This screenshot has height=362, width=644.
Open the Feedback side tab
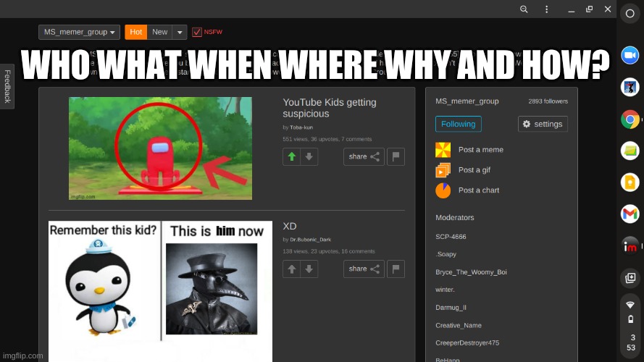point(7,86)
